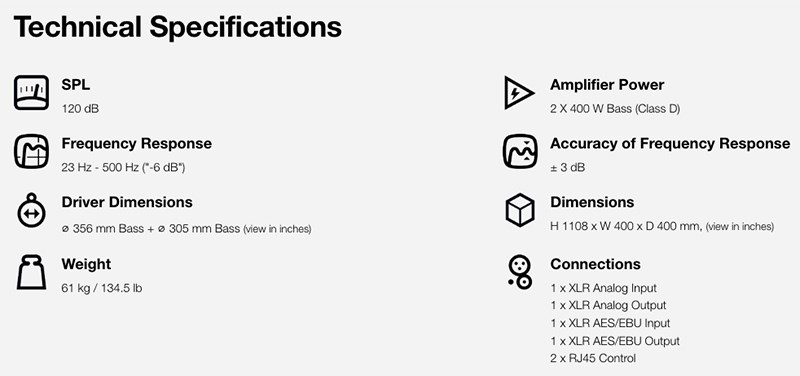Click the Connections heading
800x376 pixels.
point(595,264)
